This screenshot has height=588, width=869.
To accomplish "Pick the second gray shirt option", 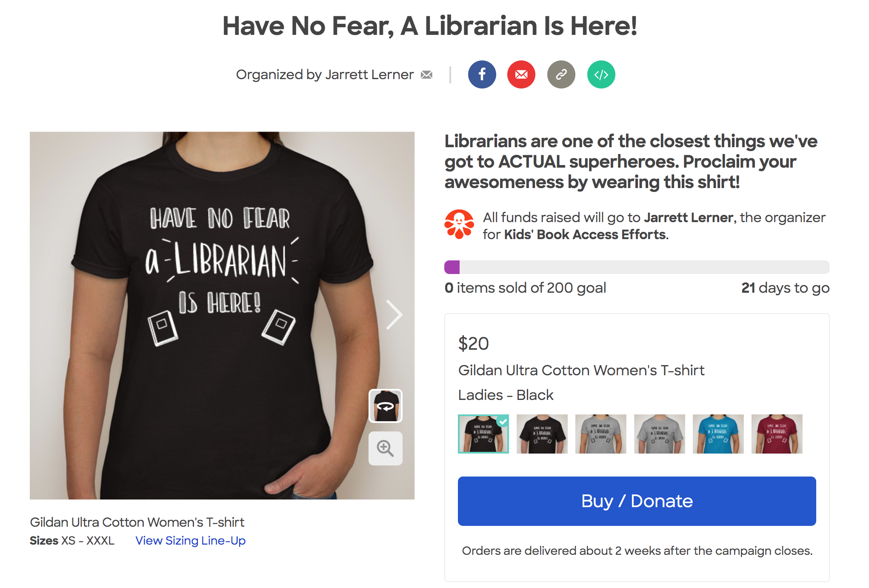I will point(659,434).
